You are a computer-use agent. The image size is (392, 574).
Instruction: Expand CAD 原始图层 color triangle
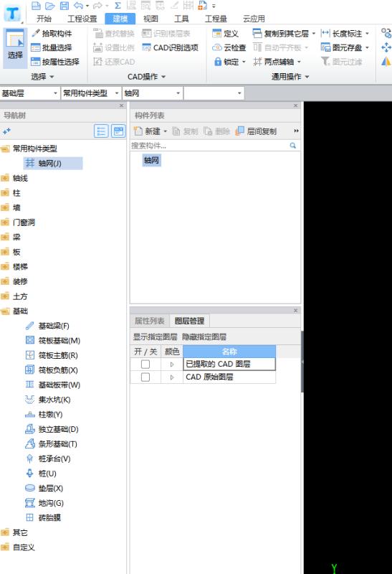tap(172, 377)
